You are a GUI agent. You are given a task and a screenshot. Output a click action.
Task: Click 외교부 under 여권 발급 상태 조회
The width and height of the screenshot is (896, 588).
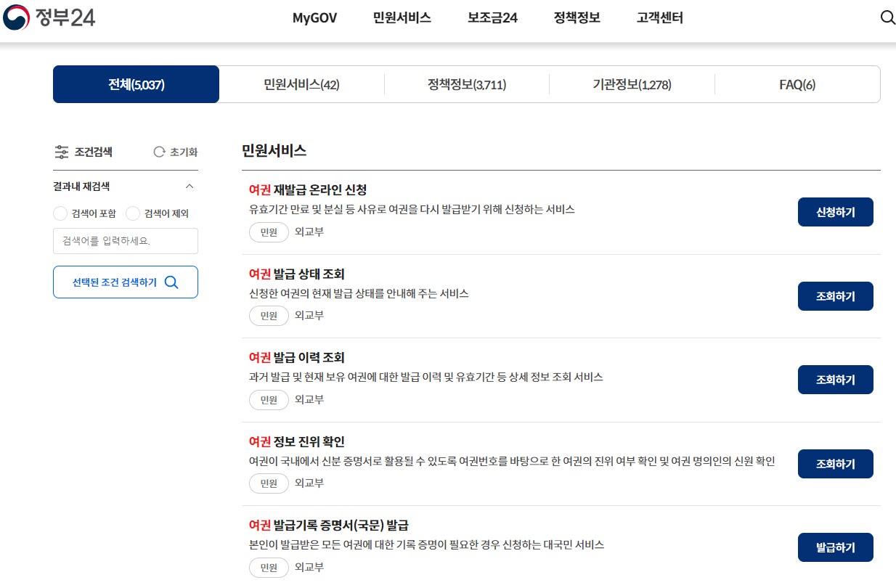(x=309, y=316)
